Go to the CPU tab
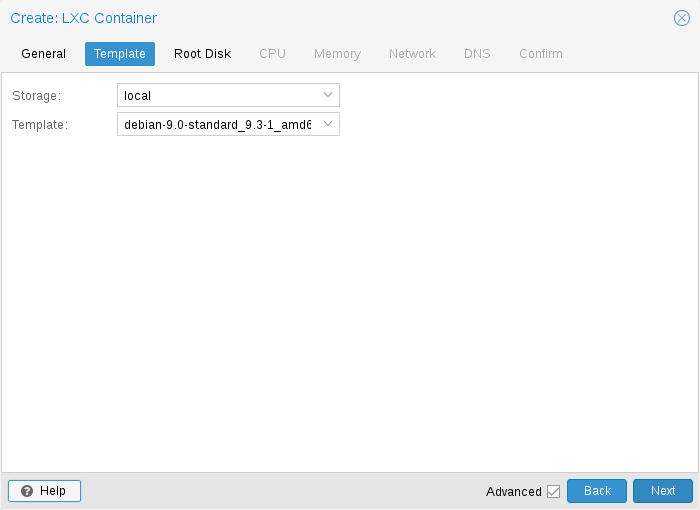The image size is (700, 510). click(x=272, y=54)
